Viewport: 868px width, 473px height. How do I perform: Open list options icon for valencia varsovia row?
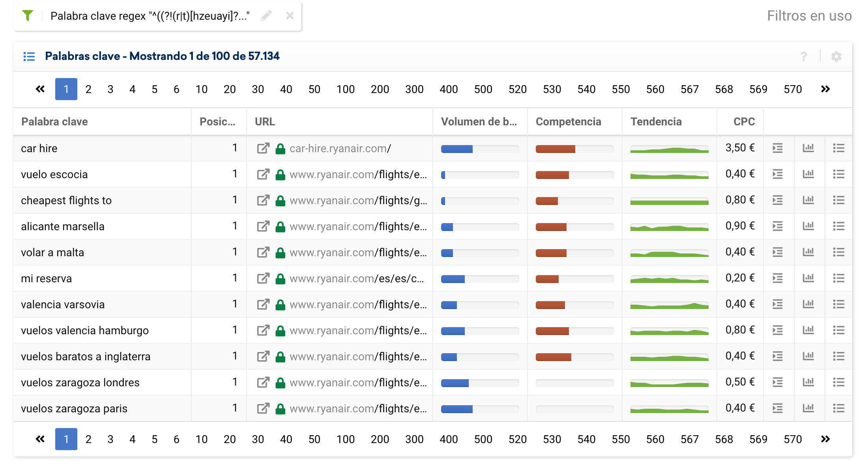tap(839, 304)
